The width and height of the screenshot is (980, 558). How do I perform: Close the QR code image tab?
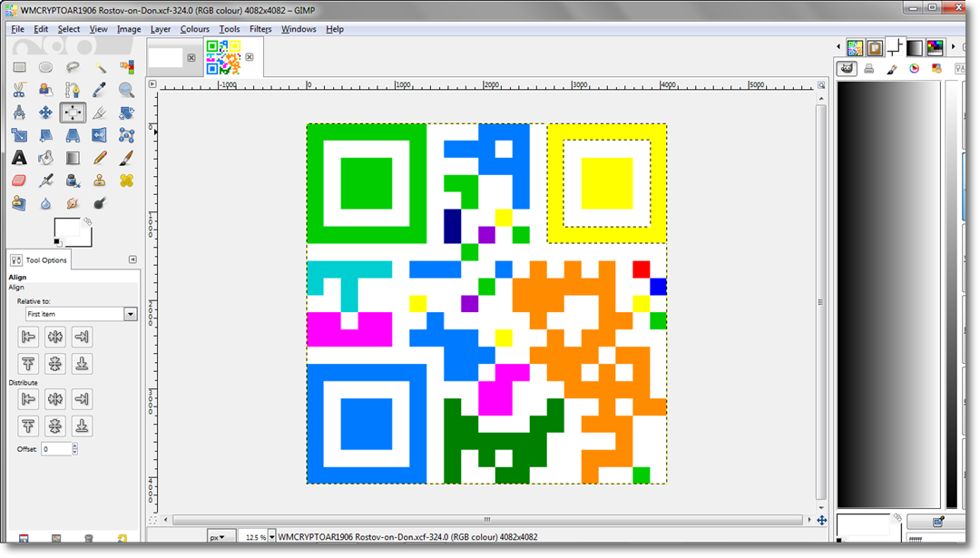250,57
